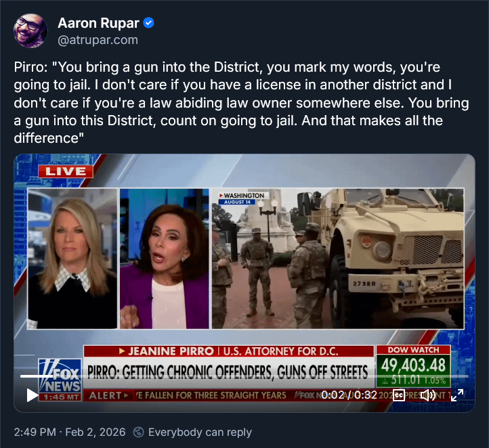Open the @atrupar.com handle link
The height and width of the screenshot is (448, 489).
click(x=98, y=40)
